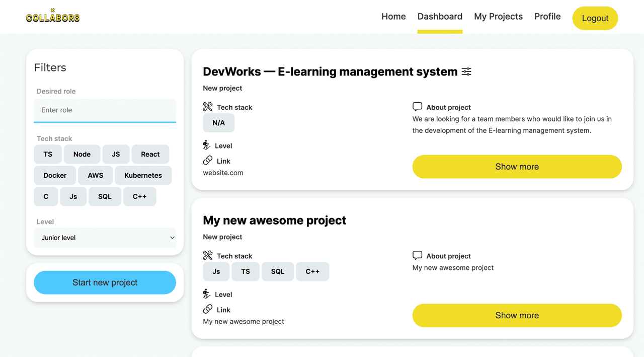Click About project chat icon in DevWorks card
The image size is (644, 357).
(x=417, y=107)
